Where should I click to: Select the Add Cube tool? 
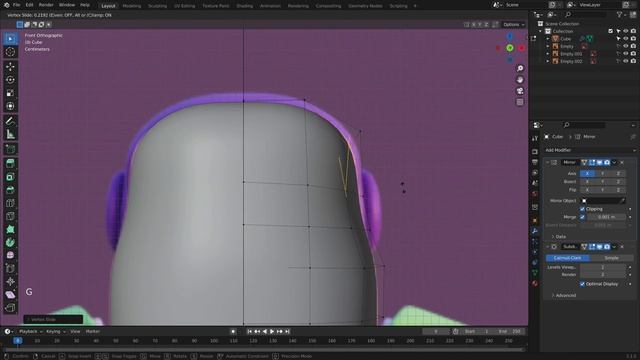10,149
